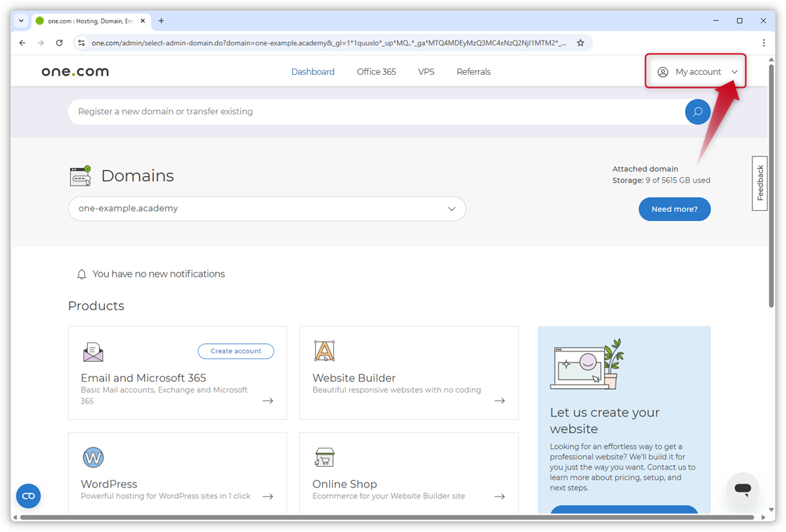Viewport: 786px width, 532px height.
Task: Click the notification bell icon
Action: pyautogui.click(x=82, y=274)
